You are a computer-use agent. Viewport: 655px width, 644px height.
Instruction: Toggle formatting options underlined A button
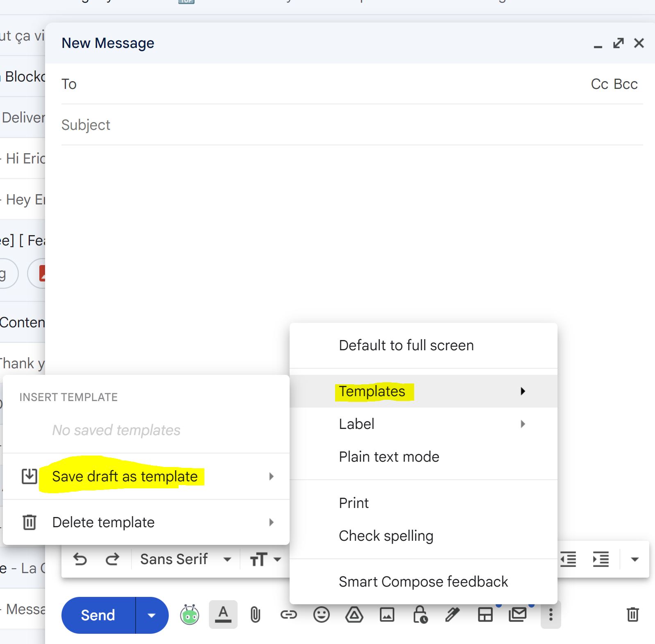pos(223,615)
